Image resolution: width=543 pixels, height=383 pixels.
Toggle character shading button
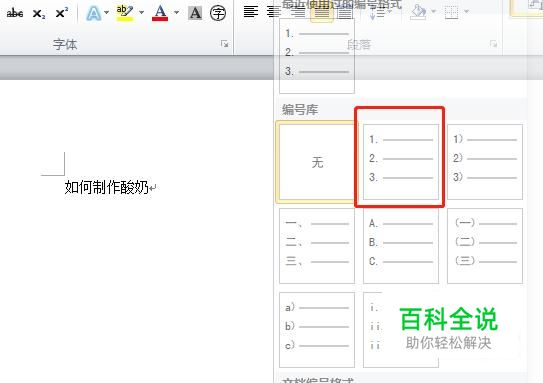(195, 13)
